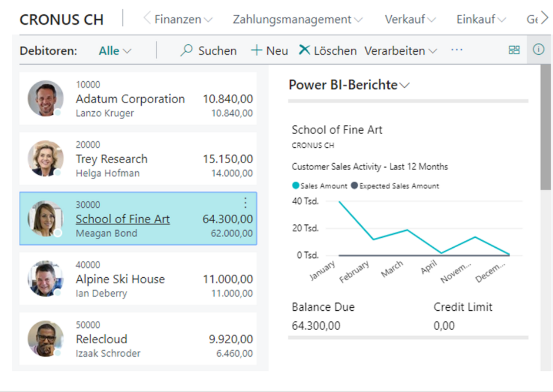Click the X icon for Löschen
Viewport: 553px width, 392px height.
(304, 50)
